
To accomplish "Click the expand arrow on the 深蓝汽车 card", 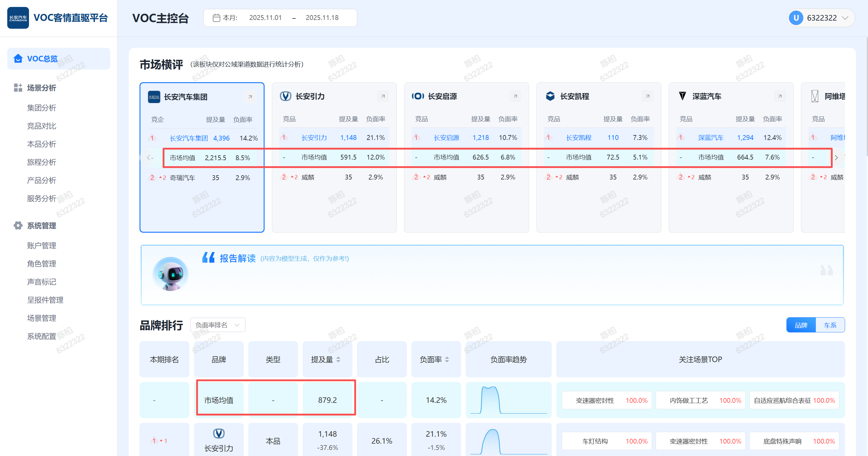I will [780, 96].
